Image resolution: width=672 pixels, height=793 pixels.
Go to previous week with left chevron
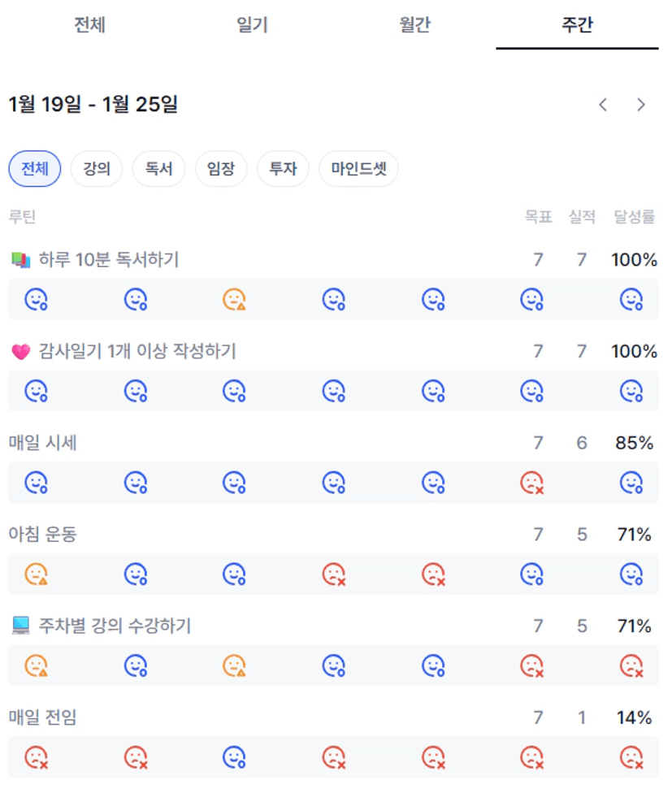click(603, 105)
